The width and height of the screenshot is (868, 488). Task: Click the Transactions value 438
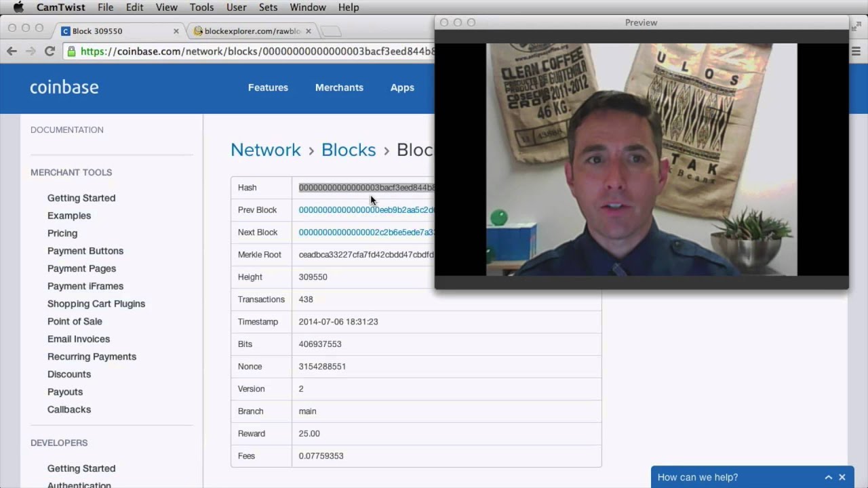(306, 300)
